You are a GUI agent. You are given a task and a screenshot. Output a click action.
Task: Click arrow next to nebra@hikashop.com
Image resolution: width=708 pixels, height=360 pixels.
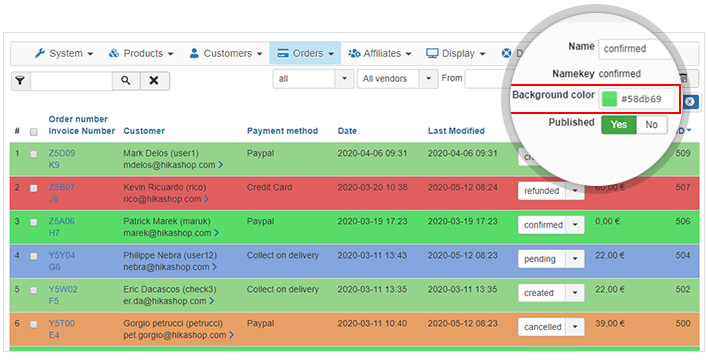(x=214, y=267)
